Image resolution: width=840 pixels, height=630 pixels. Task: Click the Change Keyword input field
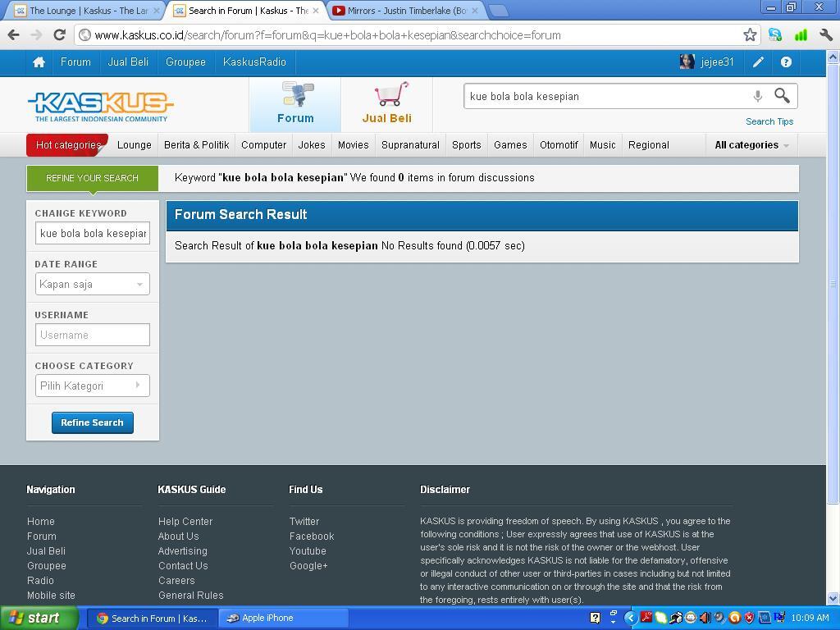click(92, 233)
